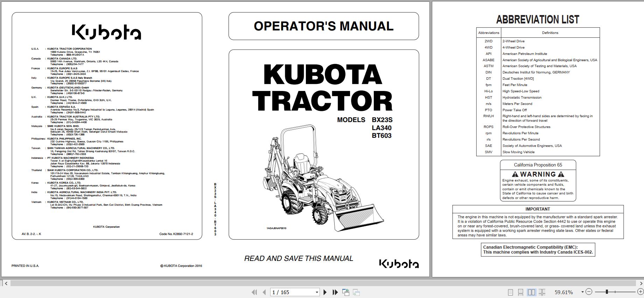Click the KUBOTA CANADA LTD. entry
Viewport: 644px width, 298px height.
pos(83,62)
